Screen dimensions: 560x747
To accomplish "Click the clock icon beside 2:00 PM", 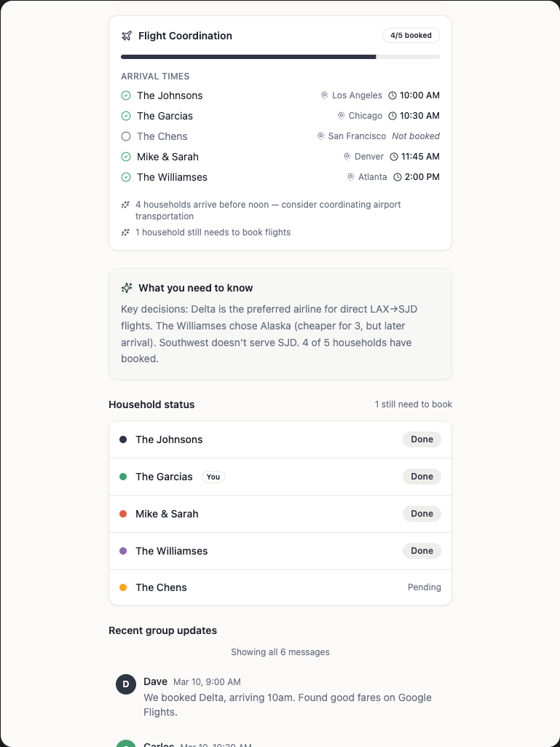I will (398, 177).
